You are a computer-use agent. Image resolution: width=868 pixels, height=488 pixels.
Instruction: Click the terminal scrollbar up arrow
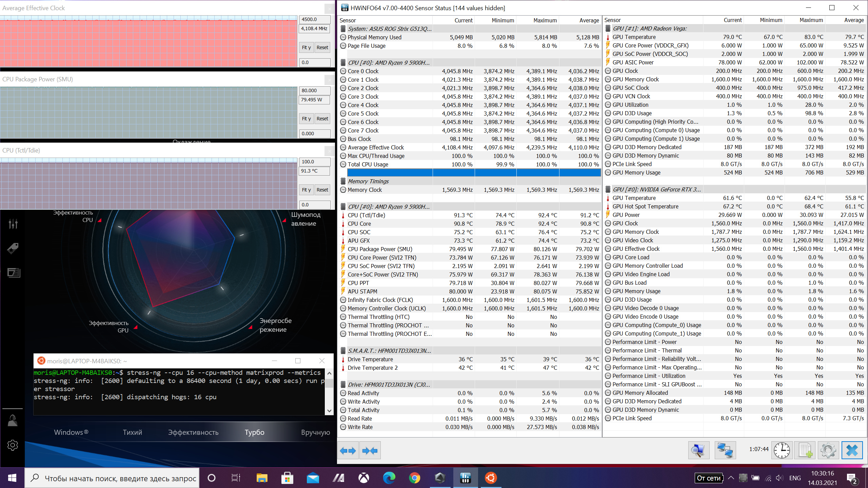(x=329, y=373)
